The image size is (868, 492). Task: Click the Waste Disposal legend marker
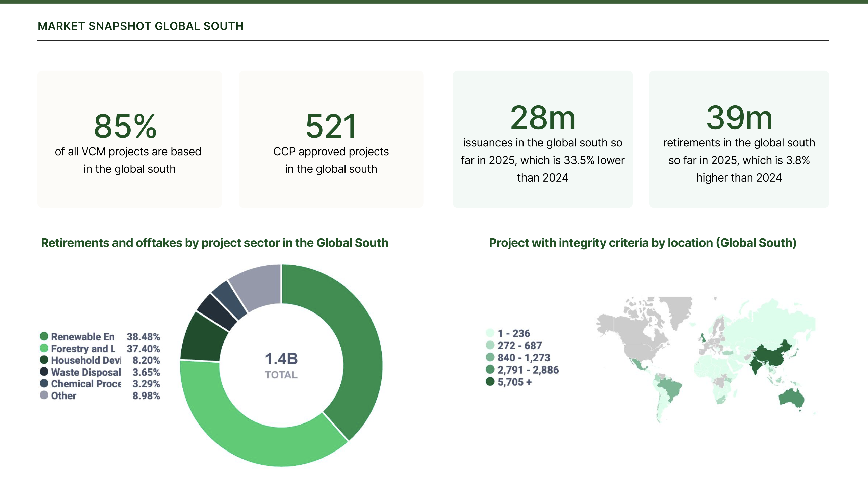click(x=44, y=372)
